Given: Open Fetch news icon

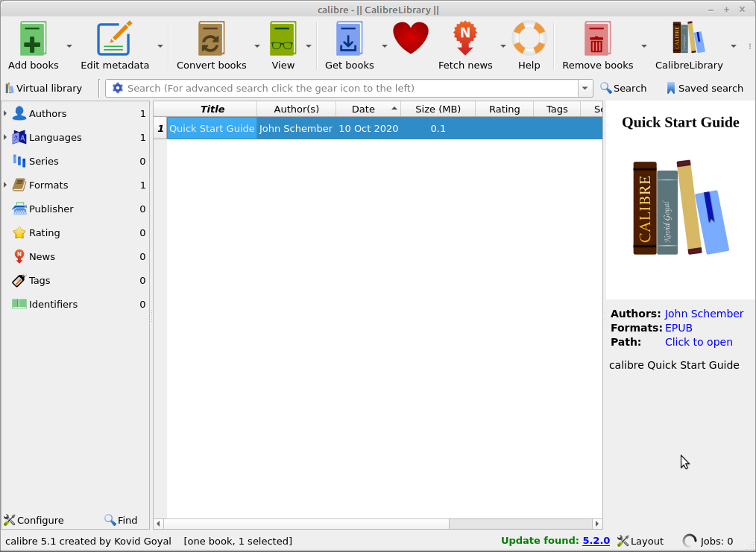Looking at the screenshot, I should [x=464, y=39].
